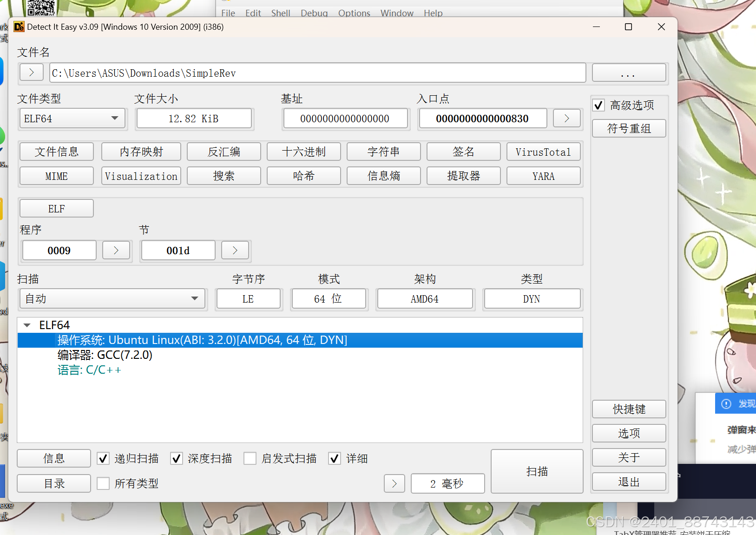Click the YARA button

point(544,176)
